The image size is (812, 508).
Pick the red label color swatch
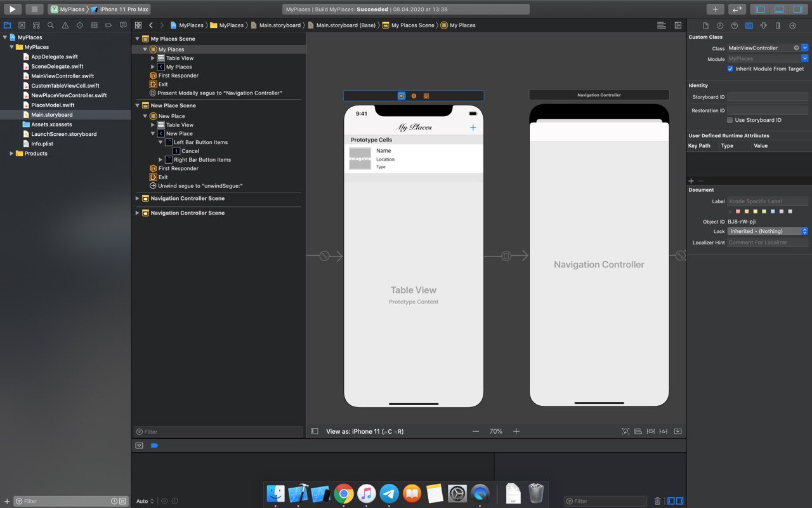(738, 211)
